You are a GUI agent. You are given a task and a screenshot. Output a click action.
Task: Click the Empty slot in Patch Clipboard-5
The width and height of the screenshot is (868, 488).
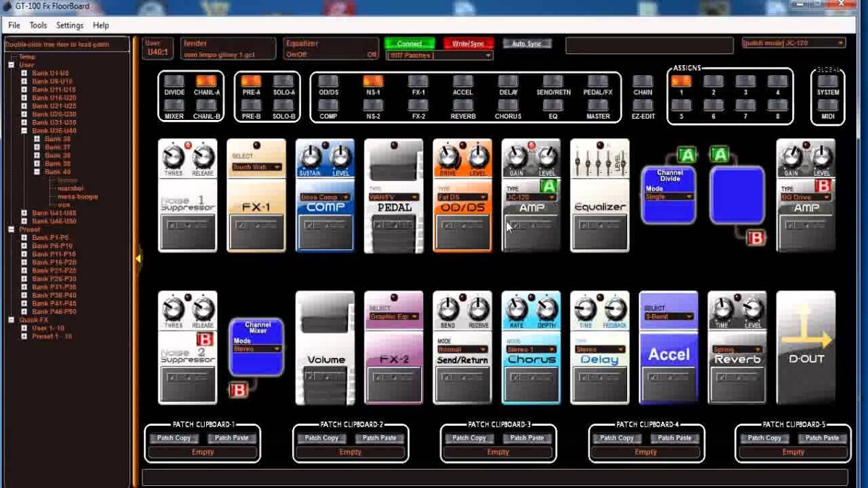point(793,453)
